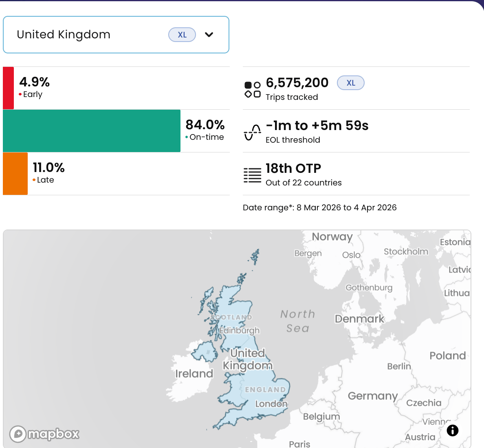Click Germany on the map
The height and width of the screenshot is (448, 484).
(372, 396)
